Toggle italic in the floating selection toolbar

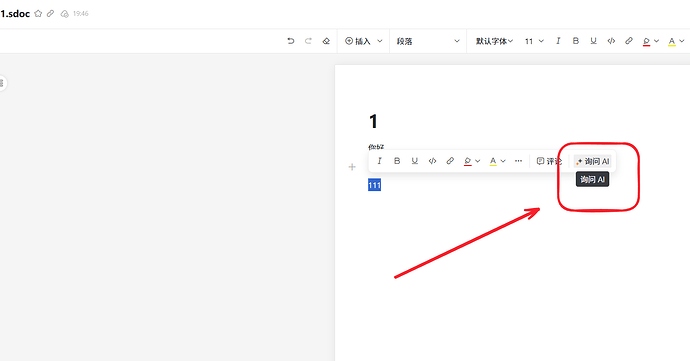tap(379, 161)
